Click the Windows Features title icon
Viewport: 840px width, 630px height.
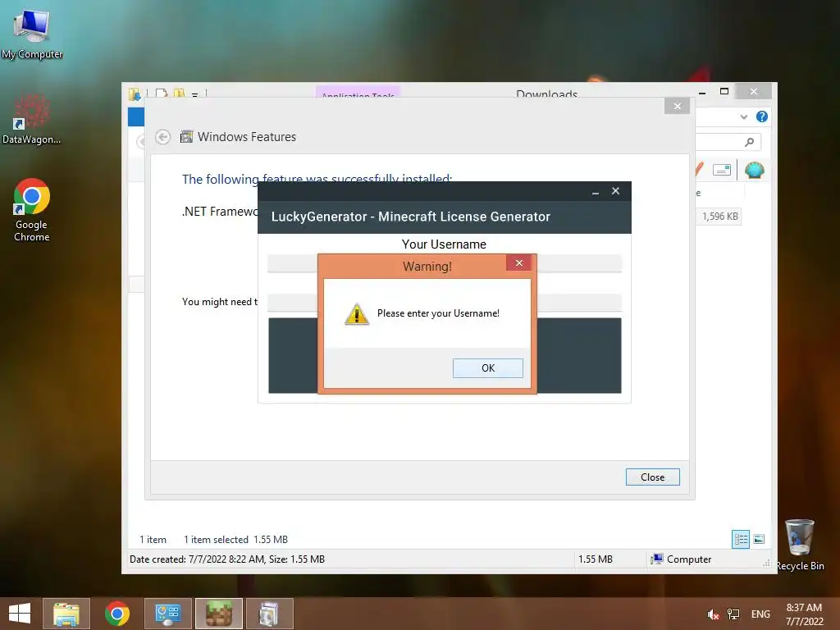coord(186,137)
